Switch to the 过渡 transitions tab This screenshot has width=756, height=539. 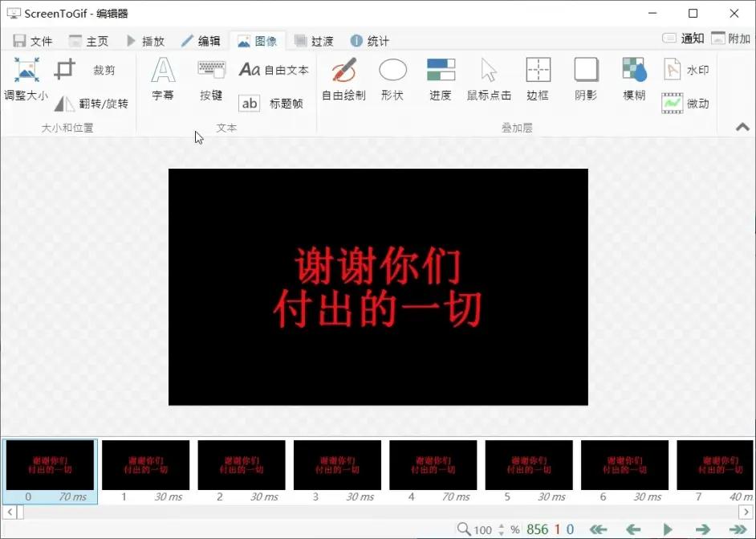(x=314, y=41)
